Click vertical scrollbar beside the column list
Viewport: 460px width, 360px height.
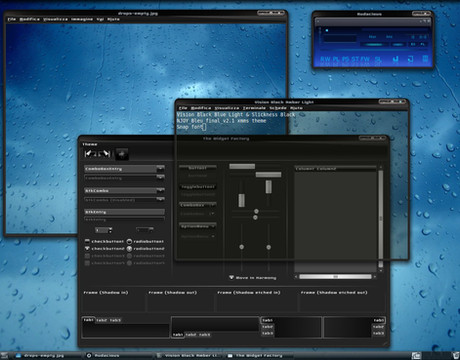tap(380, 218)
